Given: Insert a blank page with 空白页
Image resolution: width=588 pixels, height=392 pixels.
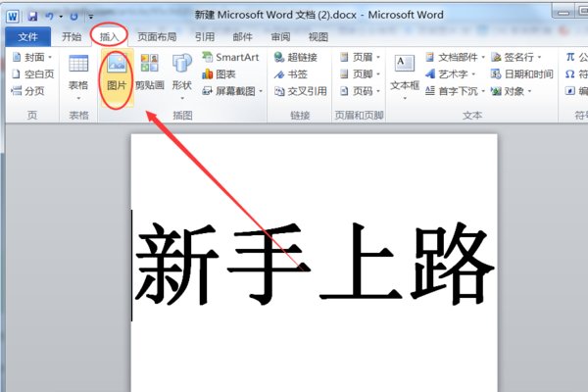Looking at the screenshot, I should (x=32, y=74).
